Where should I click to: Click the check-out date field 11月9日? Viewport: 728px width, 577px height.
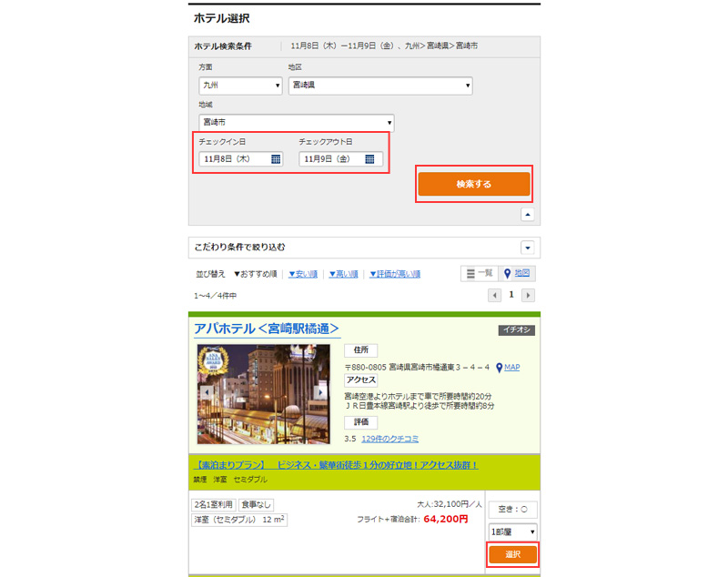pyautogui.click(x=340, y=159)
